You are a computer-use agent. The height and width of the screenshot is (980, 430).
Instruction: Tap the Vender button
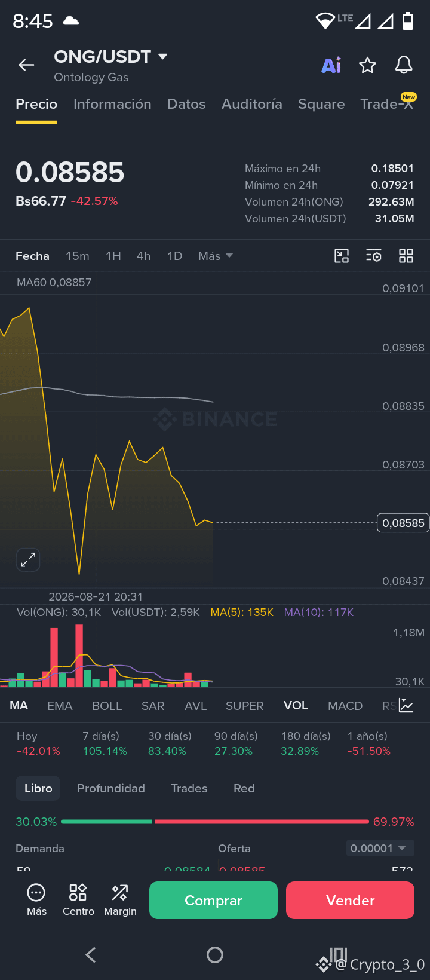pos(350,900)
